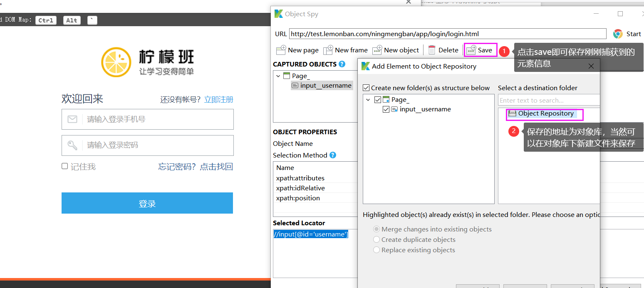
Task: Click the Chrome icon beside Start
Action: 617,34
